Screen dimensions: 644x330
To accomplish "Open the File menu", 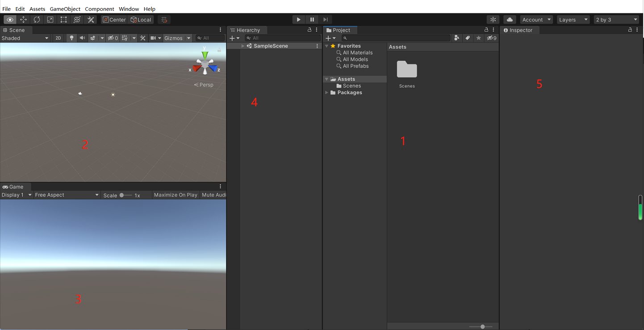I will [7, 9].
